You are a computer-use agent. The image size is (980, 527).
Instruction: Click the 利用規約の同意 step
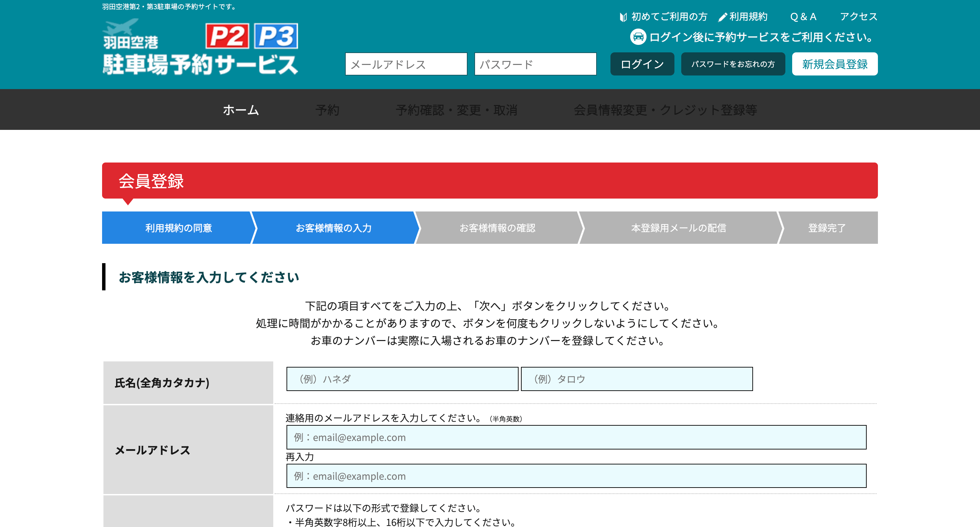coord(178,228)
